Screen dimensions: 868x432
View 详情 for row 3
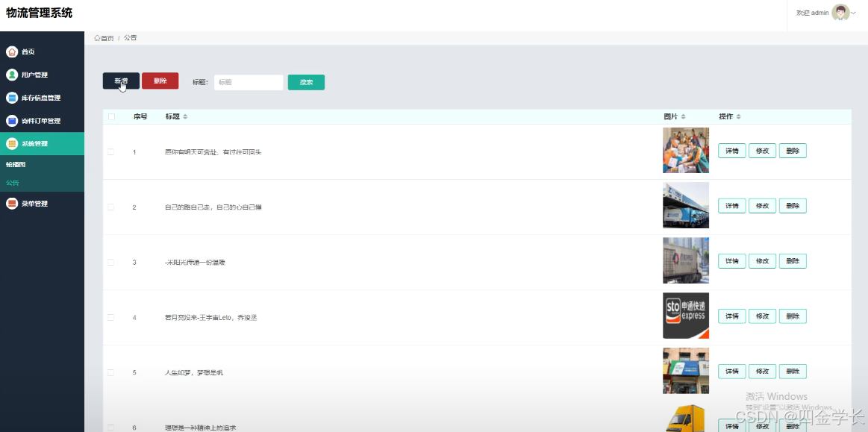[732, 261]
